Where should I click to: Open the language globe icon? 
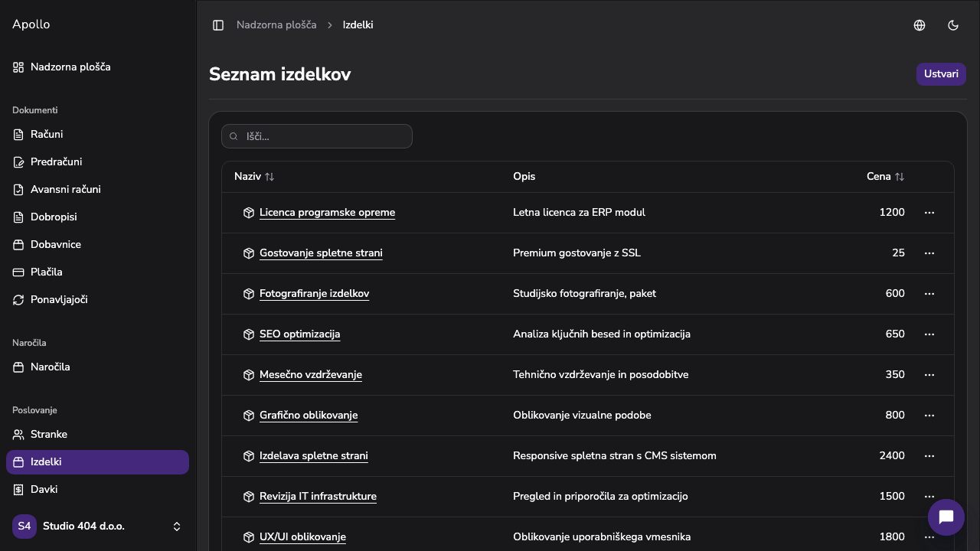(x=920, y=25)
